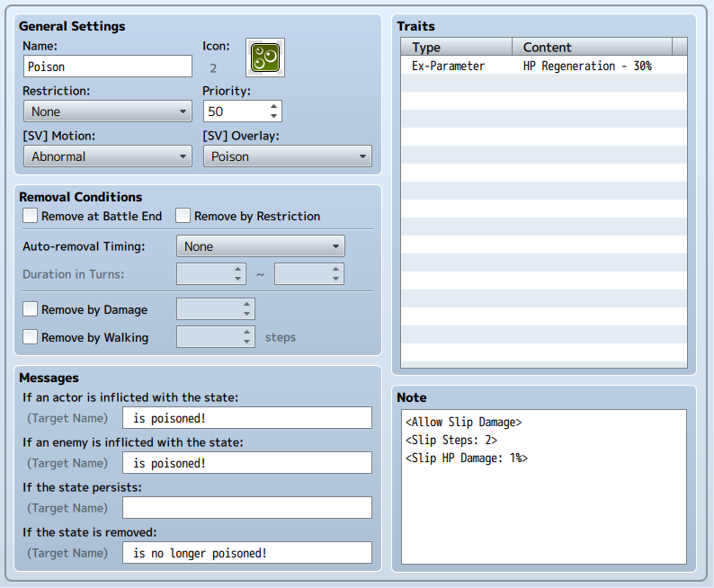Click the green Poison state icon
Viewport: 714px width, 588px height.
(265, 58)
